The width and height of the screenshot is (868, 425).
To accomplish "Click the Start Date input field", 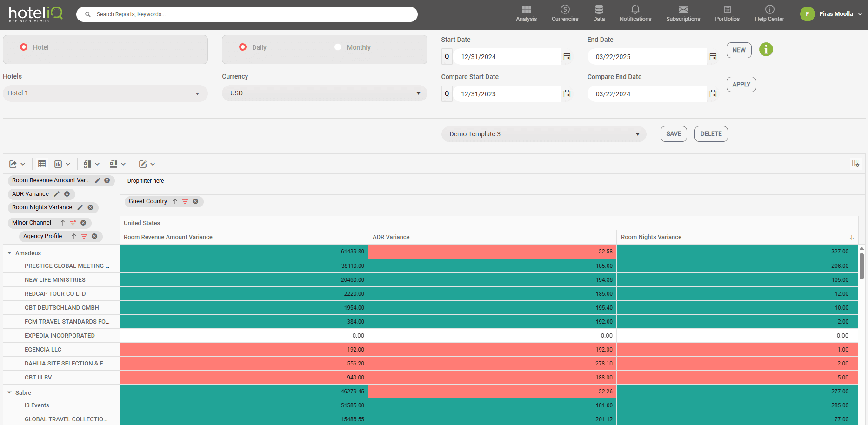I will click(507, 57).
